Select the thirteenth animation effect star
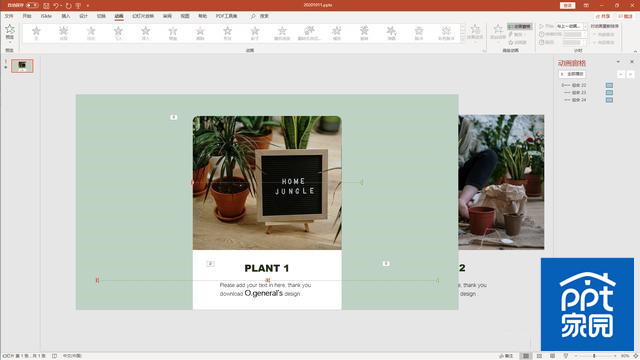Viewport: 640px width, 360px height. [364, 33]
